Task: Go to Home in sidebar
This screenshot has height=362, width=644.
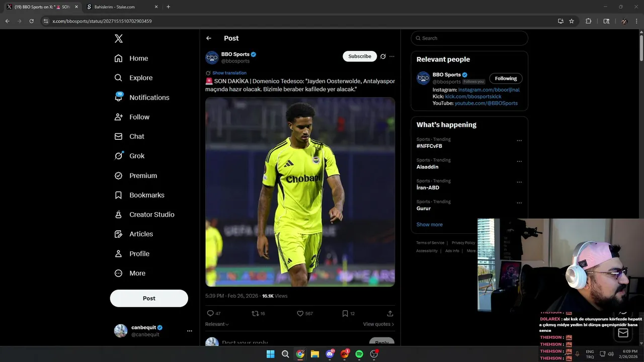Action: [x=131, y=58]
